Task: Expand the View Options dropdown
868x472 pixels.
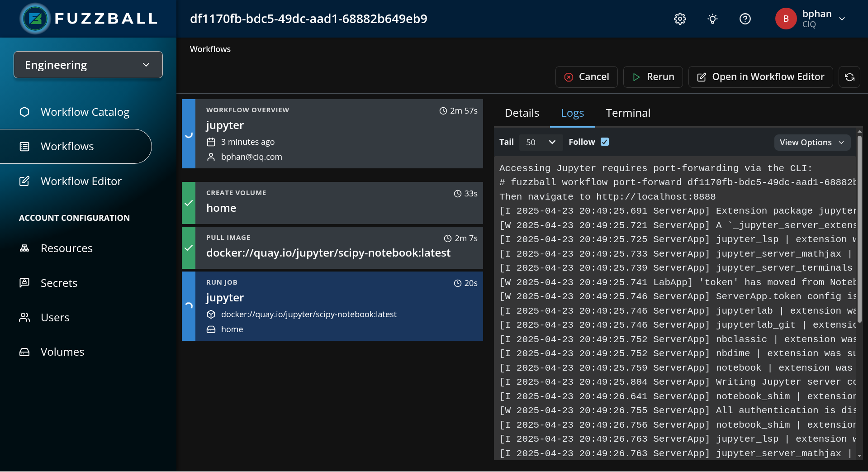Action: pos(811,142)
